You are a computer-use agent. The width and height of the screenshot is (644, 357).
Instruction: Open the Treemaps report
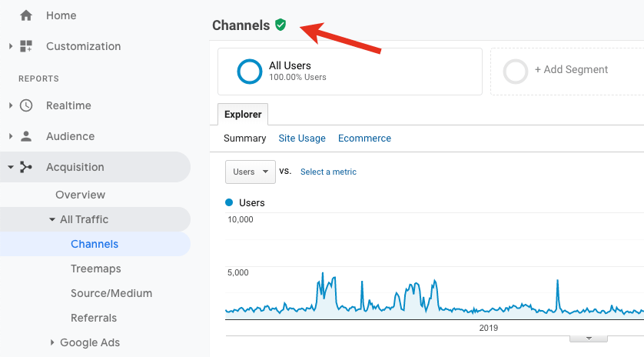96,269
